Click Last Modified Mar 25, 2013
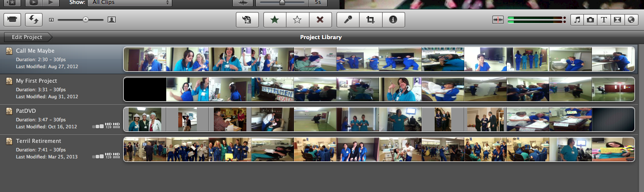Viewport: 644px width, 192px height. [x=47, y=156]
